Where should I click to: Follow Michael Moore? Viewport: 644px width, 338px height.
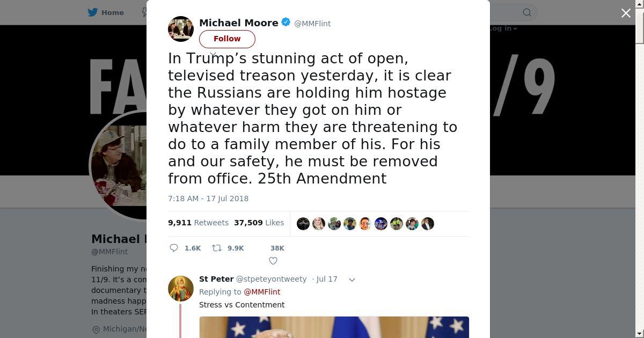point(227,39)
